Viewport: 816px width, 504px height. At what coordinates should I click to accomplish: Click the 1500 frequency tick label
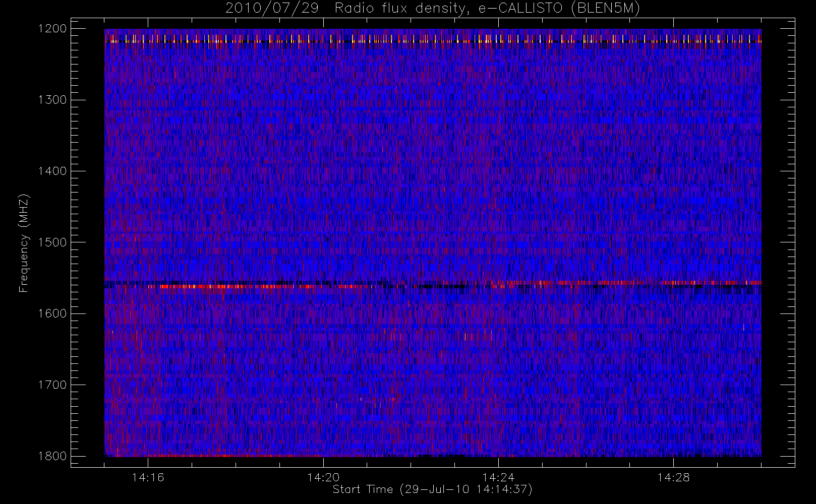(x=52, y=242)
